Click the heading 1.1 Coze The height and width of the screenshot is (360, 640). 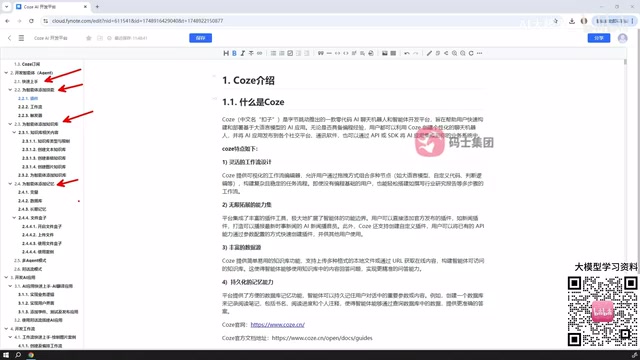[253, 102]
